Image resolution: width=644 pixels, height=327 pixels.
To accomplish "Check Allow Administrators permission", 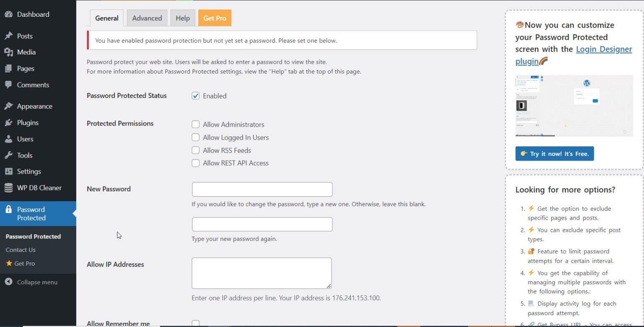I will point(195,124).
